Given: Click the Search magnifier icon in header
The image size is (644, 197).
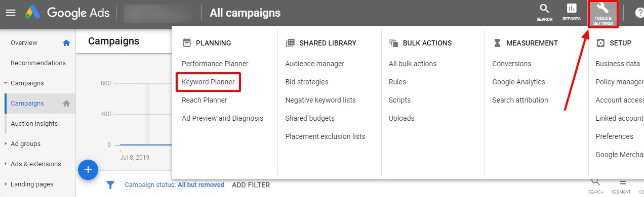Looking at the screenshot, I should coord(544,9).
